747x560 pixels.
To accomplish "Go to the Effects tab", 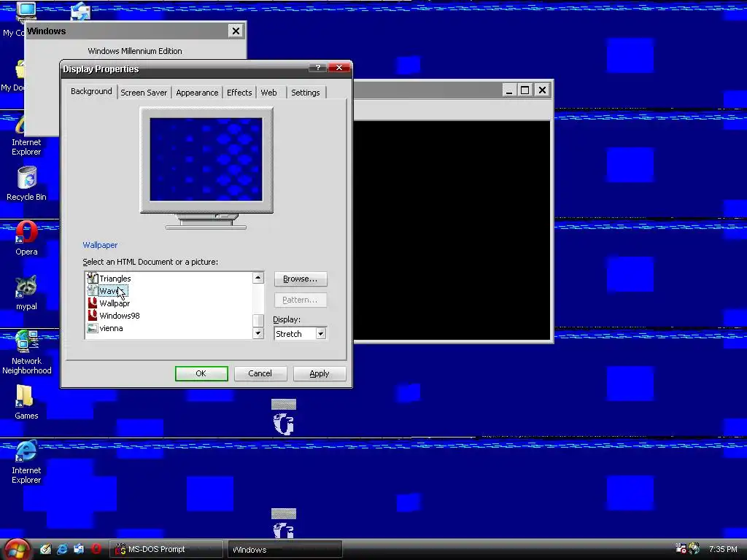I will 239,93.
